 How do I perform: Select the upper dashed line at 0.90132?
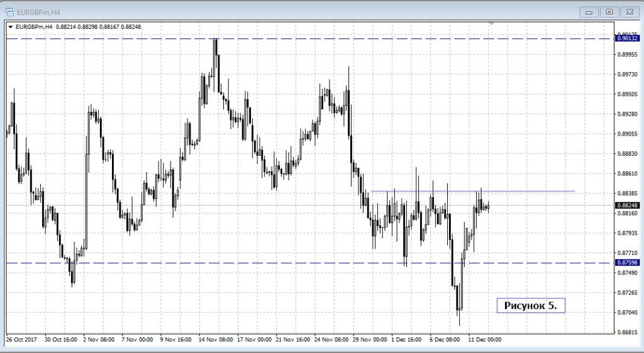tap(126, 39)
